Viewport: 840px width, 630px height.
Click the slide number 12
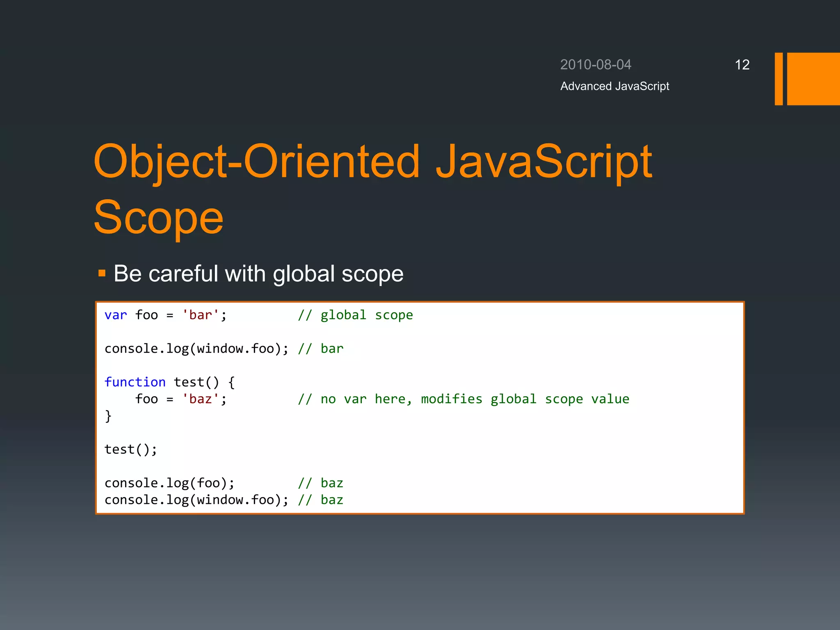coord(742,65)
